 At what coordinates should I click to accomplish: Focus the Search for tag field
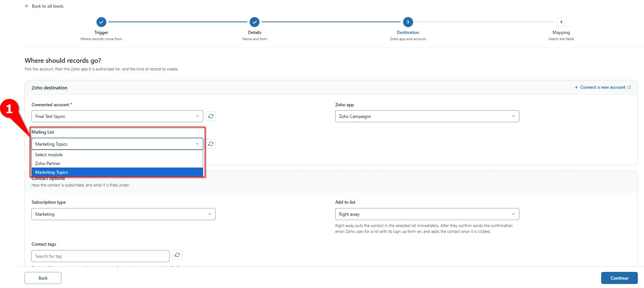101,256
